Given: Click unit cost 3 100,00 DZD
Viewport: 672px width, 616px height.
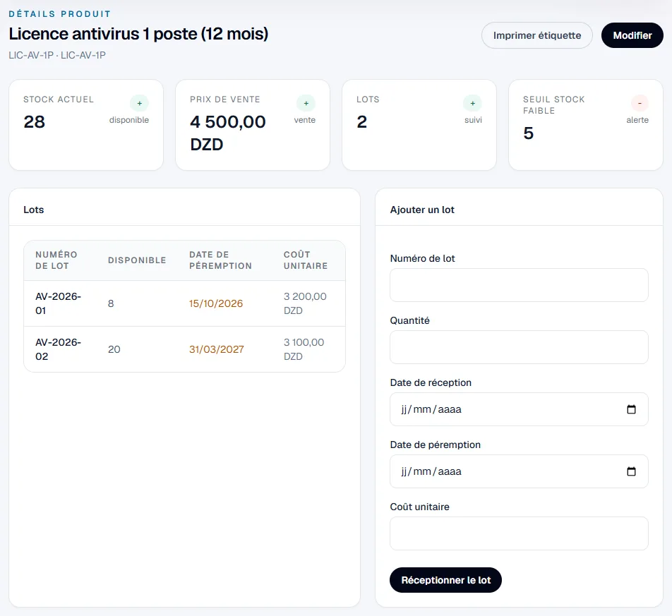Looking at the screenshot, I should pos(304,349).
